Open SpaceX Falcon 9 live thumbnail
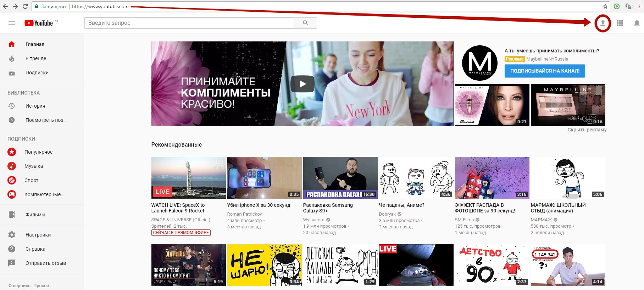The width and height of the screenshot is (644, 290). pyautogui.click(x=188, y=177)
